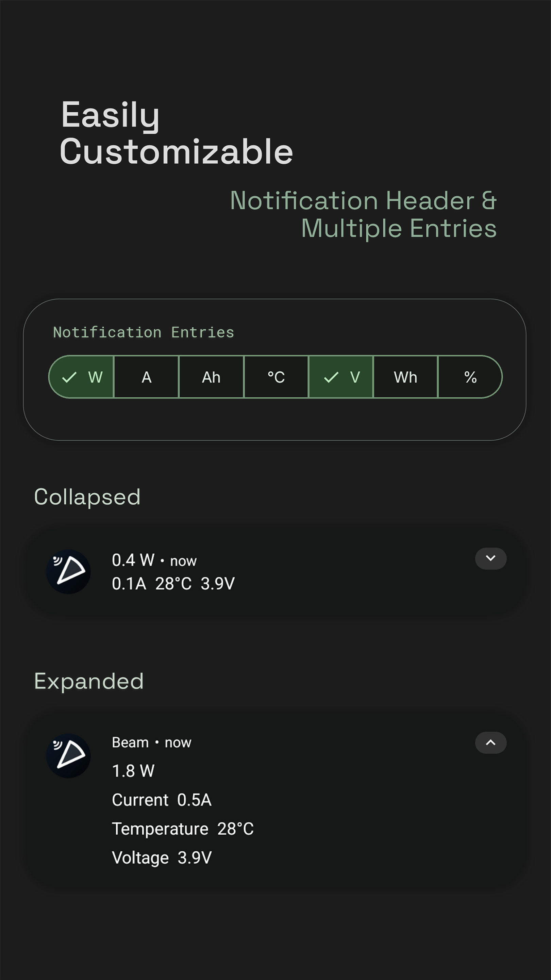Click Beam app icon in collapsed notification
The height and width of the screenshot is (980, 551).
click(x=68, y=571)
